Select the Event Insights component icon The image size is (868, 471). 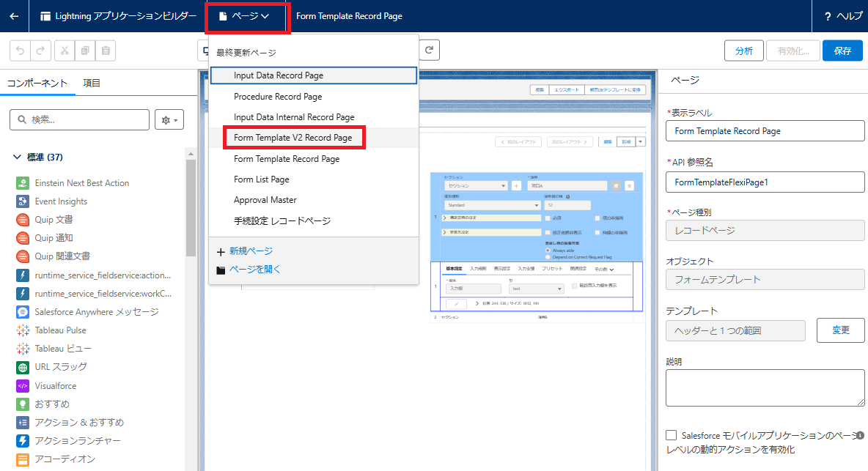click(23, 201)
